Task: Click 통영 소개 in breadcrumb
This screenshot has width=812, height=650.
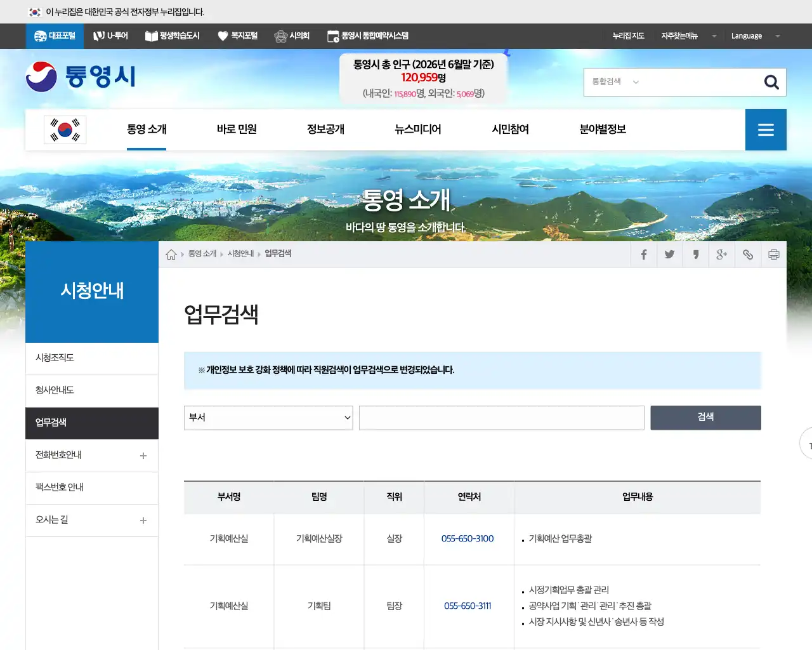Action: 202,254
